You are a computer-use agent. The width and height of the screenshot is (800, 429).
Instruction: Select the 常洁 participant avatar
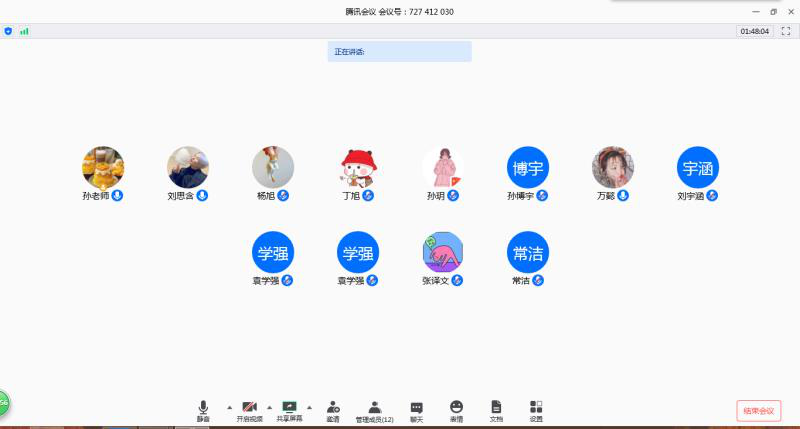pos(527,252)
